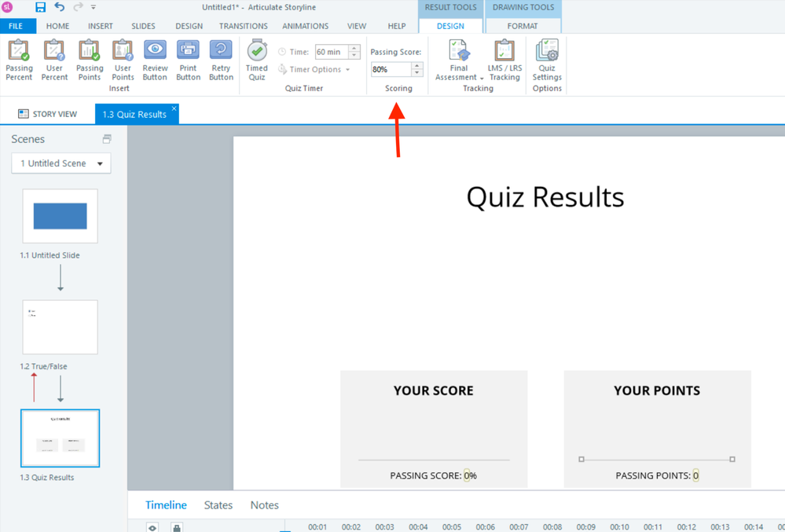785x532 pixels.
Task: Switch to the ANIMATIONS ribbon tab
Action: click(306, 26)
